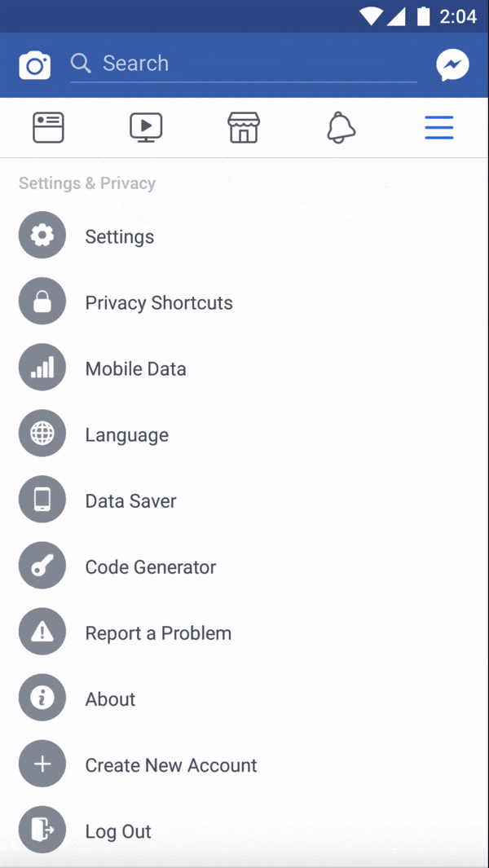Open Notifications bell tab
489x868 pixels.
[341, 128]
